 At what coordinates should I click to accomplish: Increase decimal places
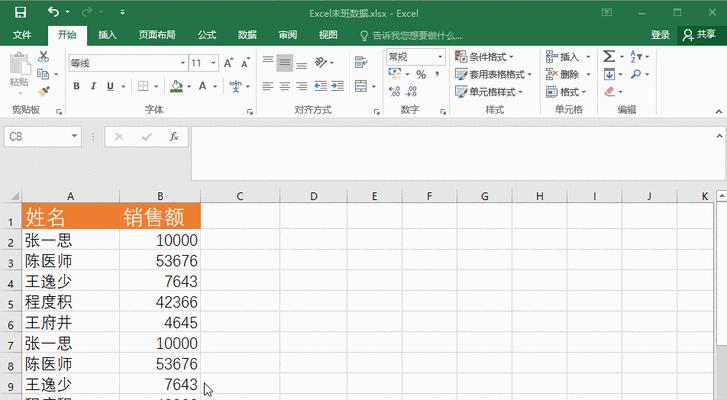[395, 91]
